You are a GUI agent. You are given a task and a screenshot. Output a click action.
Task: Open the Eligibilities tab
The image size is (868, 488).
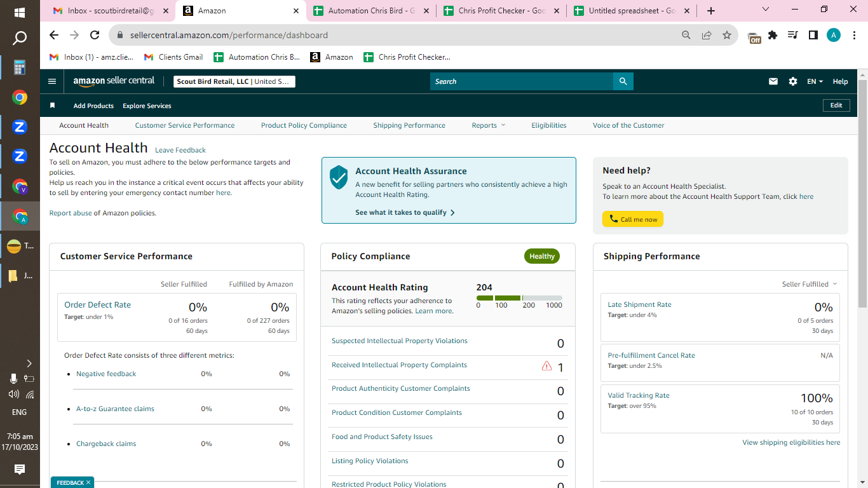(x=549, y=125)
